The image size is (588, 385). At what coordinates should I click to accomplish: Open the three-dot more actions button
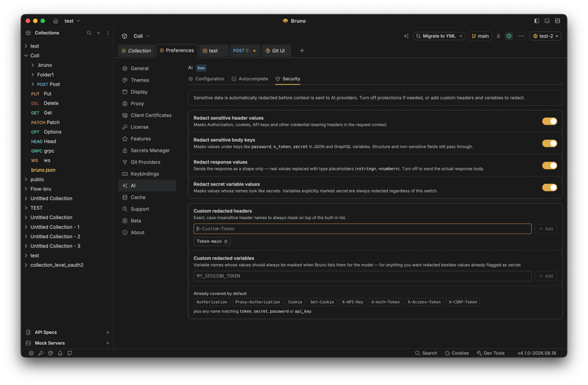[521, 36]
